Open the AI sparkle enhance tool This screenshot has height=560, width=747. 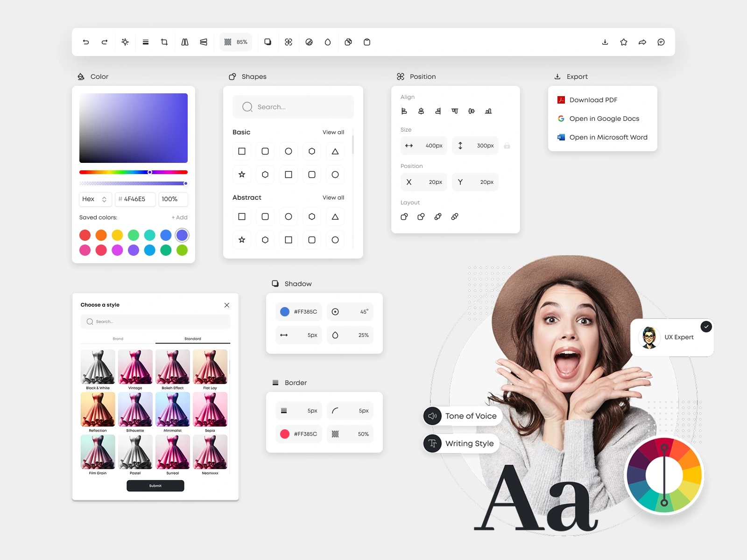pyautogui.click(x=125, y=42)
